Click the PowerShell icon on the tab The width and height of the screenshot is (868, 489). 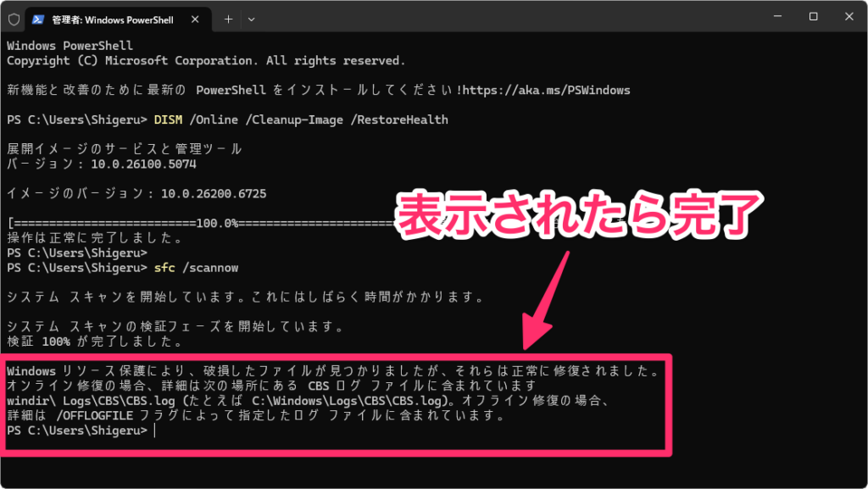coord(39,18)
